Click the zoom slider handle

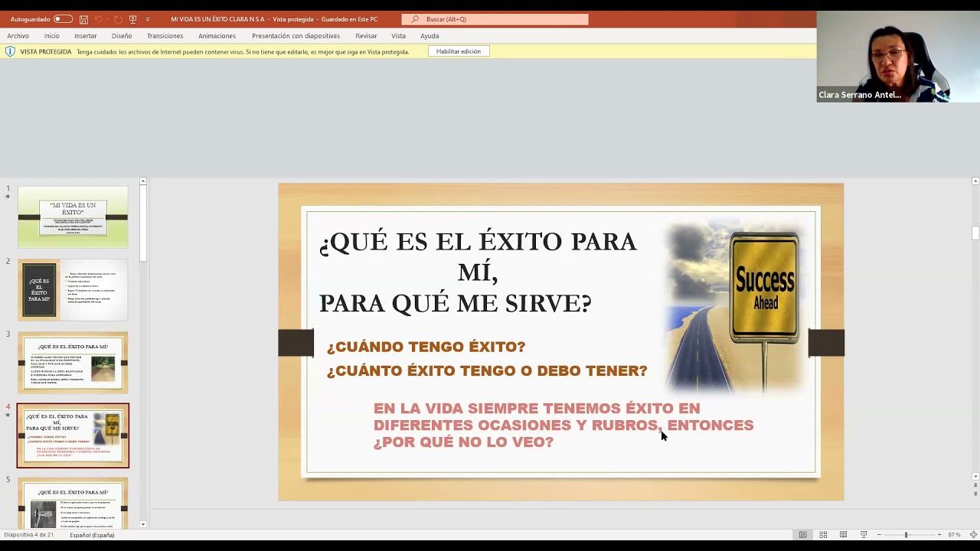click(906, 535)
